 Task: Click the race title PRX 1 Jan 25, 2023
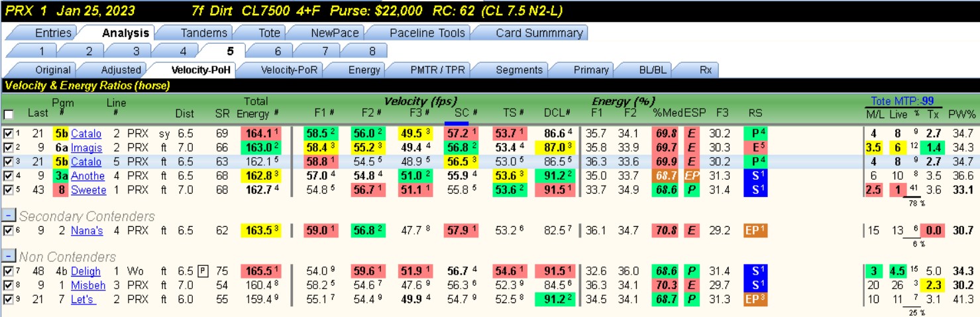(x=70, y=11)
